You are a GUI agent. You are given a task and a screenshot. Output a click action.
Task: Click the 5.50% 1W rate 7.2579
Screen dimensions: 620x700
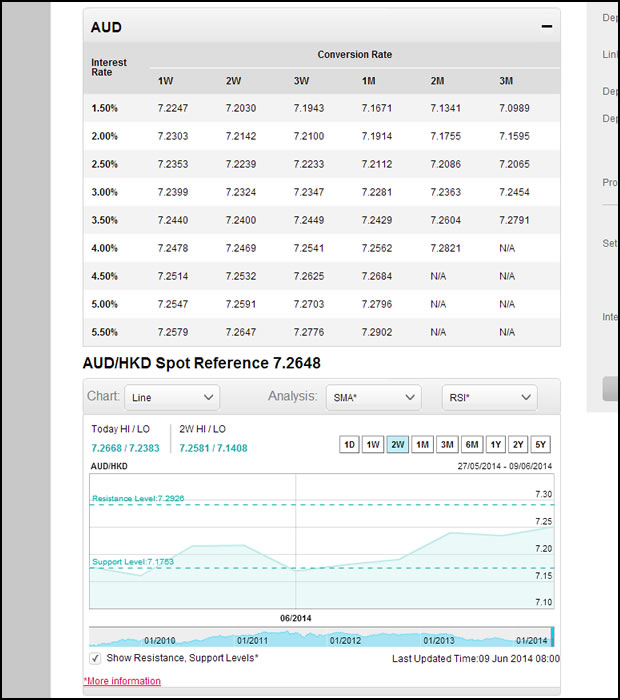point(173,332)
